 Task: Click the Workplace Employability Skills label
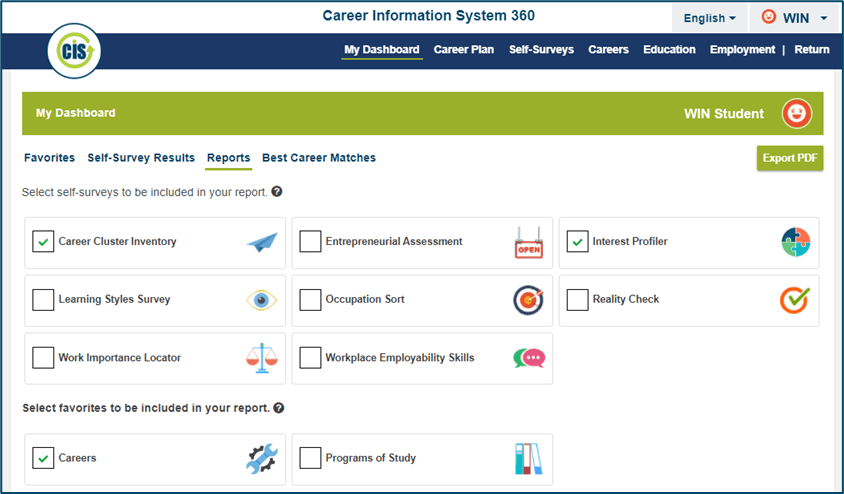tap(400, 358)
